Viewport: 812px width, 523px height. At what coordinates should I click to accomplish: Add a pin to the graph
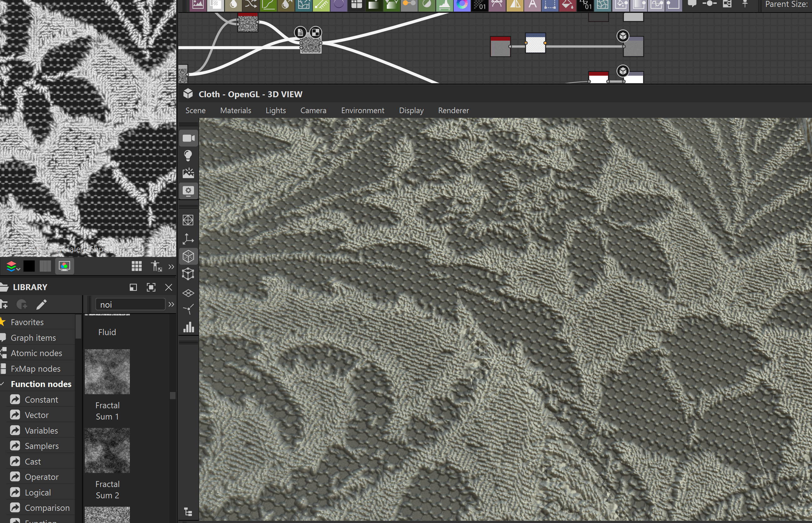(745, 4)
